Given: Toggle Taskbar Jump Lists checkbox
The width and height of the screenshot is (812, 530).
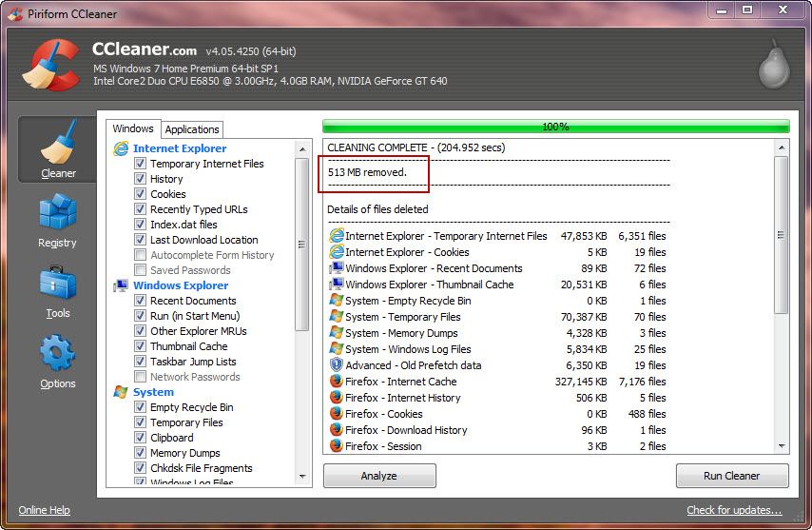Looking at the screenshot, I should 140,362.
